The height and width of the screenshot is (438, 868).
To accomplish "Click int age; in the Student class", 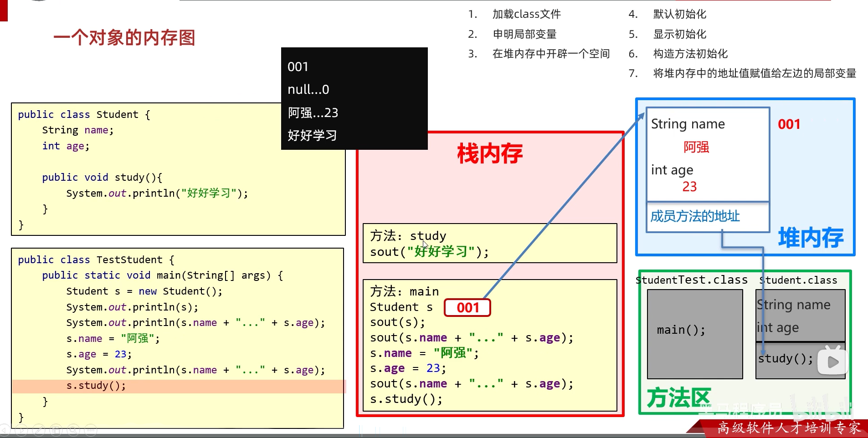I will pyautogui.click(x=66, y=146).
